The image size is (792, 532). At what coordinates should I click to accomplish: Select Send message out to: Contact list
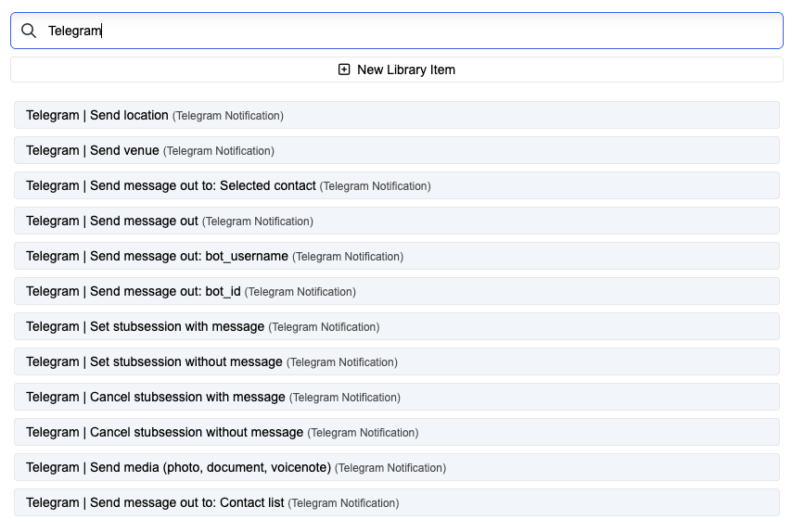397,502
